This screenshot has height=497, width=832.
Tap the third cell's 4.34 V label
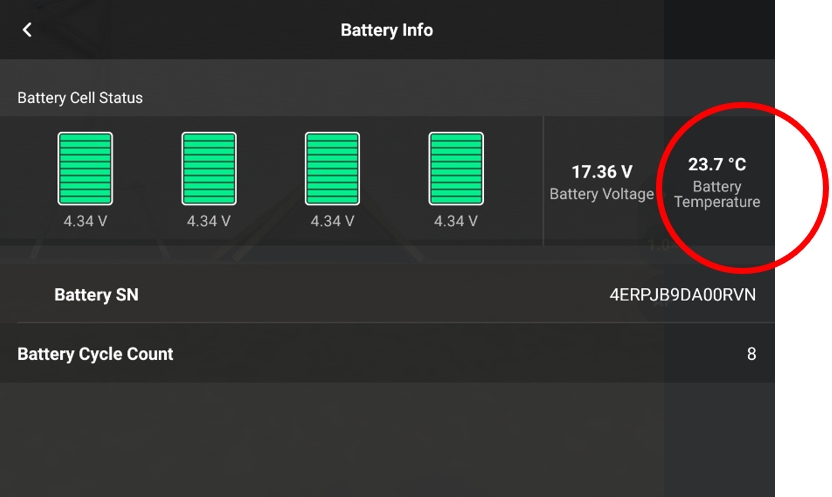tap(332, 221)
